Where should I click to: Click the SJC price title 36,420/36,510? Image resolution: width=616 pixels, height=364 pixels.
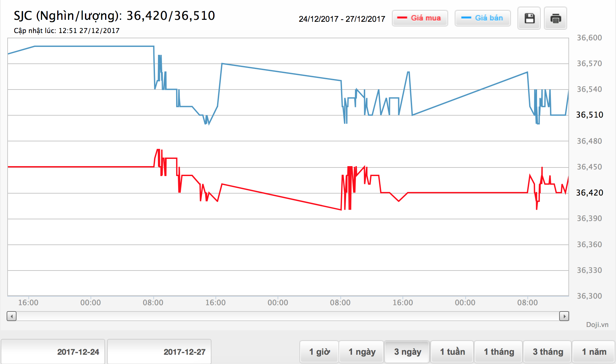coord(114,16)
